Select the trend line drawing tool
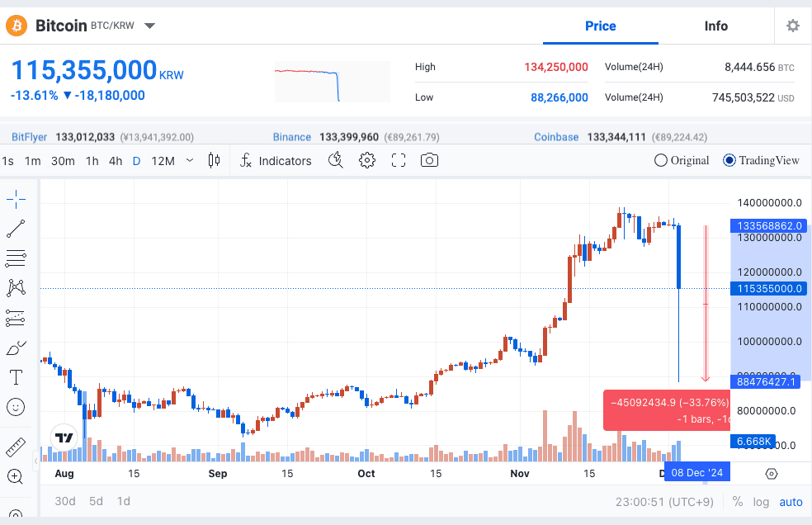This screenshot has height=525, width=812. point(16,229)
